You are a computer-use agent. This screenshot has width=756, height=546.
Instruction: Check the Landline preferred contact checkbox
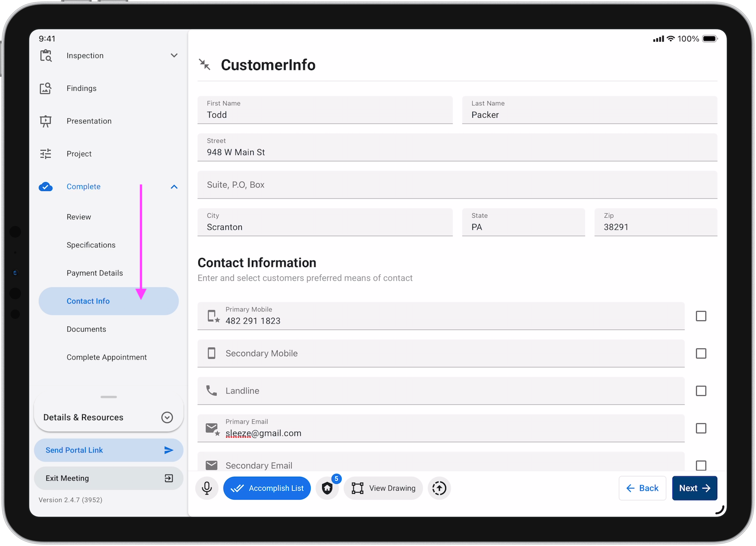click(701, 391)
